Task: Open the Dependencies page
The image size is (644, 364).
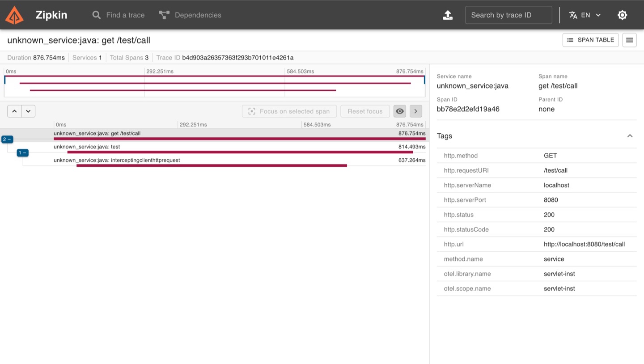Action: [x=190, y=15]
